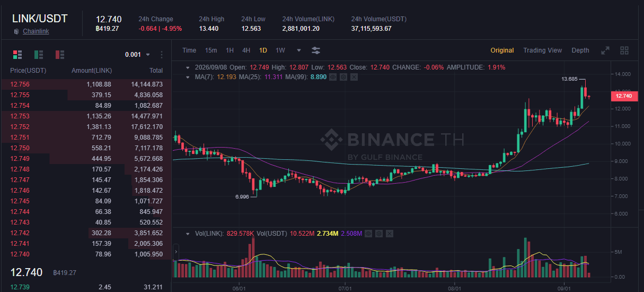This screenshot has width=644, height=292.
Task: Select the Time chart view
Action: [189, 50]
